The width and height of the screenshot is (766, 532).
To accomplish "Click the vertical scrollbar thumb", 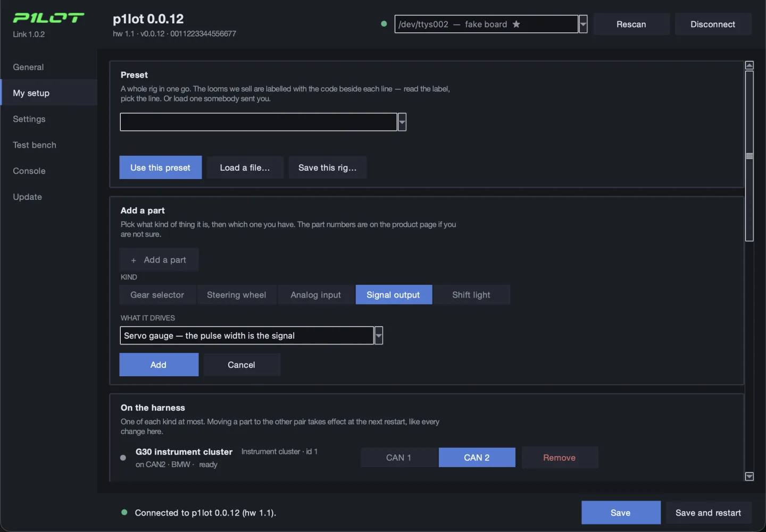I will point(750,156).
